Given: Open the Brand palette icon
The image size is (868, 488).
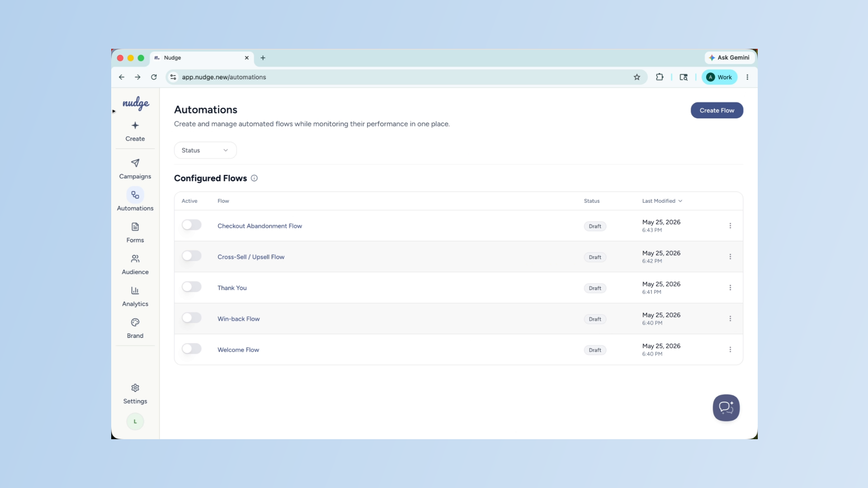Looking at the screenshot, I should point(135,323).
